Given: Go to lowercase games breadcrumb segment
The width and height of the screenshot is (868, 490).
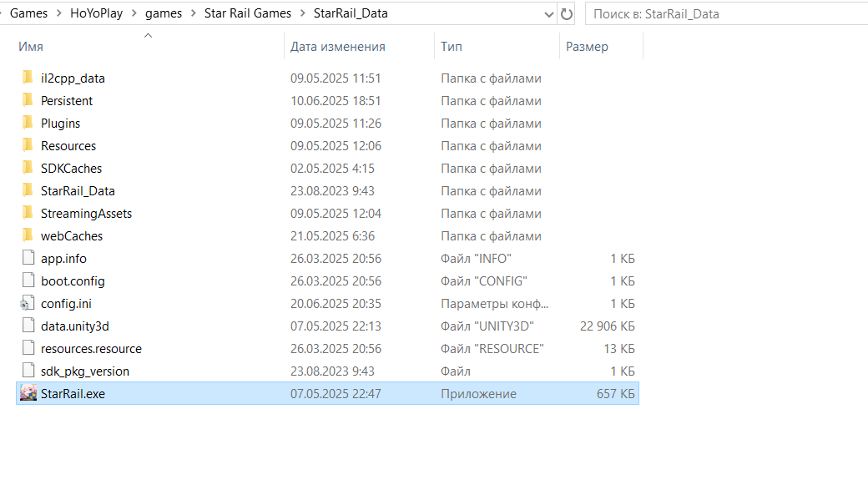Looking at the screenshot, I should (164, 14).
